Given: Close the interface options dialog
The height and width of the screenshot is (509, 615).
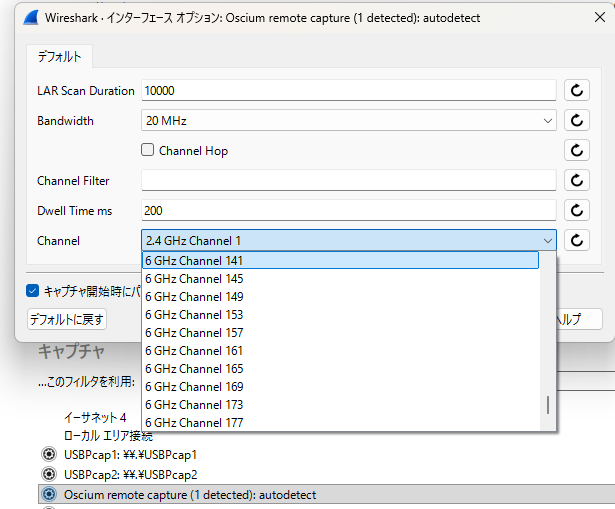Looking at the screenshot, I should pyautogui.click(x=600, y=17).
